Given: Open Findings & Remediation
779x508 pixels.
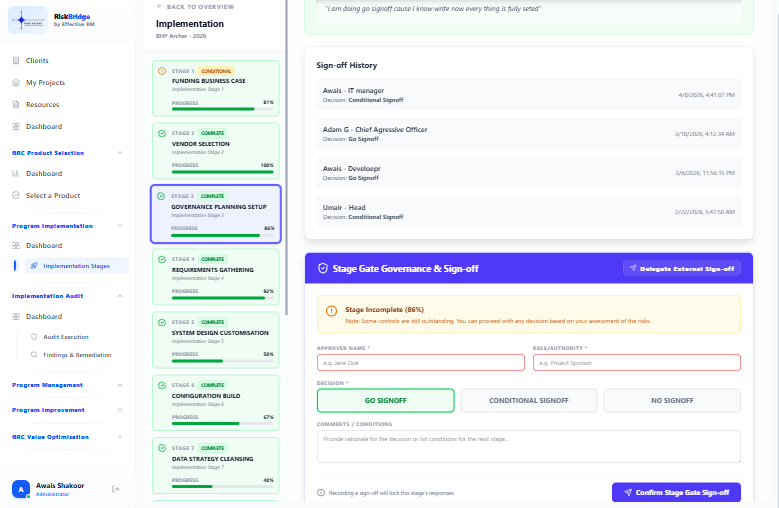Looking at the screenshot, I should point(77,355).
